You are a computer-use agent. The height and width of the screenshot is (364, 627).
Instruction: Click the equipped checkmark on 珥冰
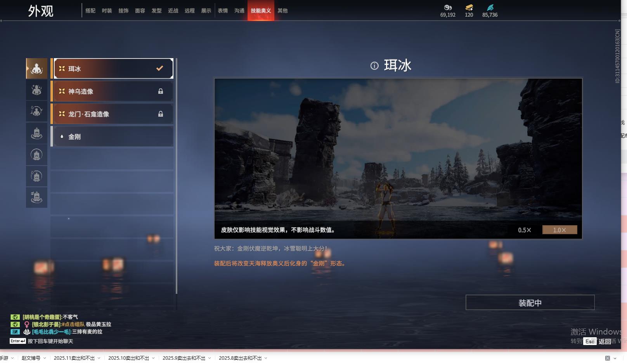pyautogui.click(x=159, y=68)
